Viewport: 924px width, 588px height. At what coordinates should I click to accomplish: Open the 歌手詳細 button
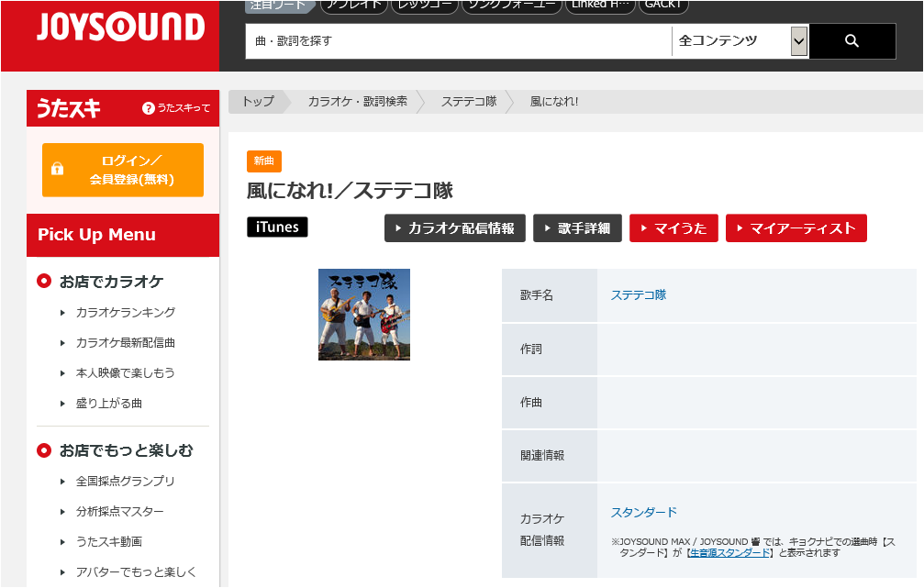(x=577, y=228)
